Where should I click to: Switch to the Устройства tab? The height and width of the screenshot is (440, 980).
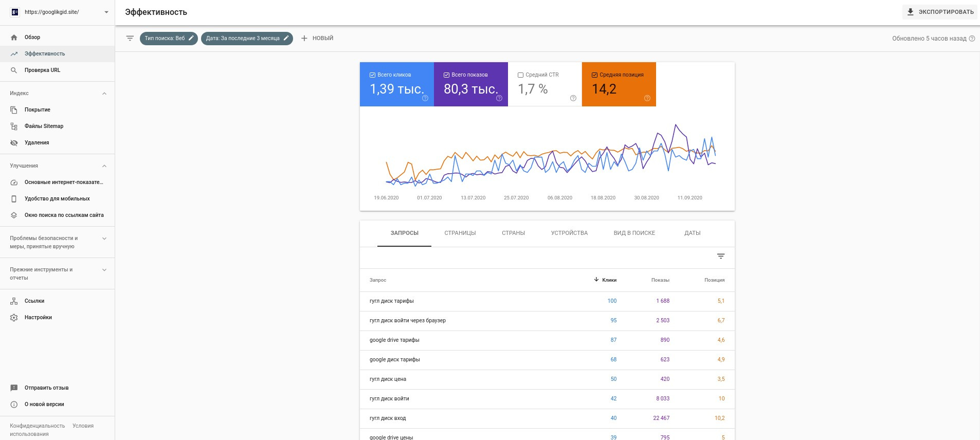click(x=569, y=233)
